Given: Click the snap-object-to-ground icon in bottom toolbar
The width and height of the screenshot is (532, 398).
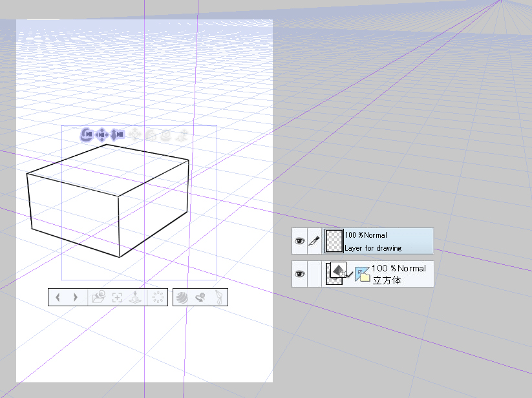Looking at the screenshot, I should (136, 297).
